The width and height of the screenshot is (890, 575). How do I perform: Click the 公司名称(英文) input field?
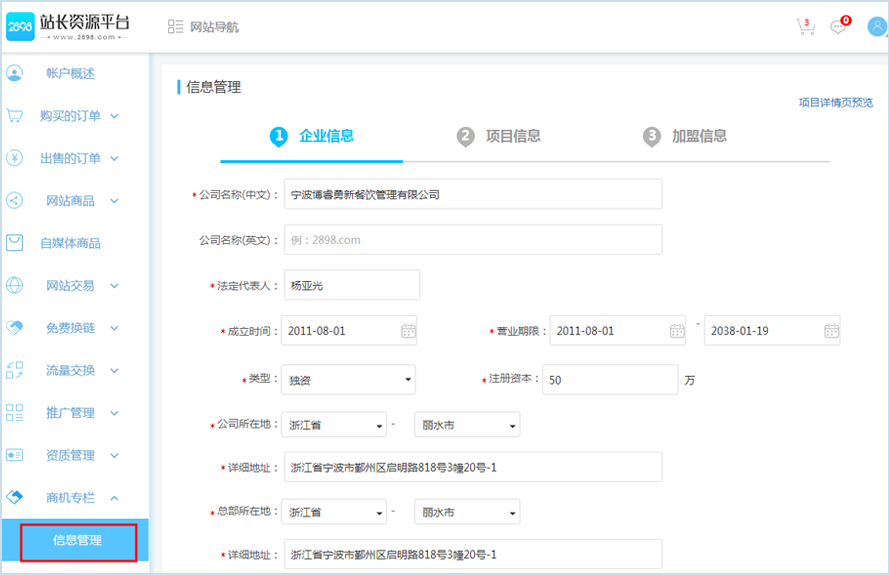click(473, 240)
